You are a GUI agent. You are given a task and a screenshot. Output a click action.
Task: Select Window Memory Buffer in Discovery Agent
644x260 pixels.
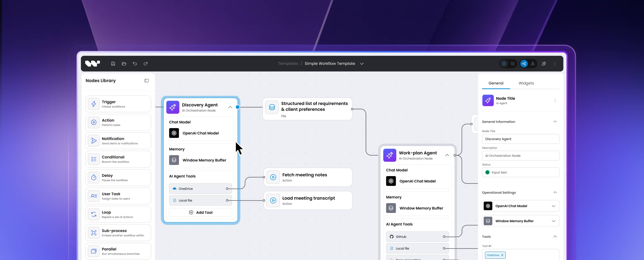point(200,160)
